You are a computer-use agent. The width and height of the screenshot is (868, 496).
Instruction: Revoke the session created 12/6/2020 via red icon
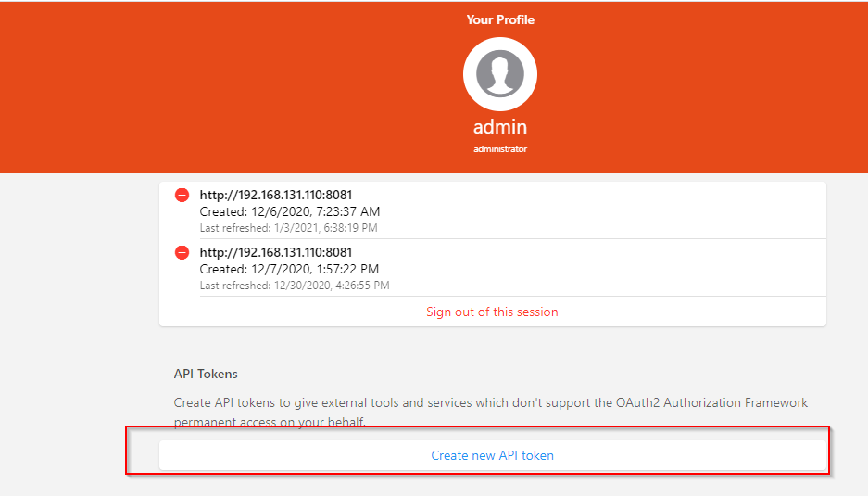[x=182, y=196]
